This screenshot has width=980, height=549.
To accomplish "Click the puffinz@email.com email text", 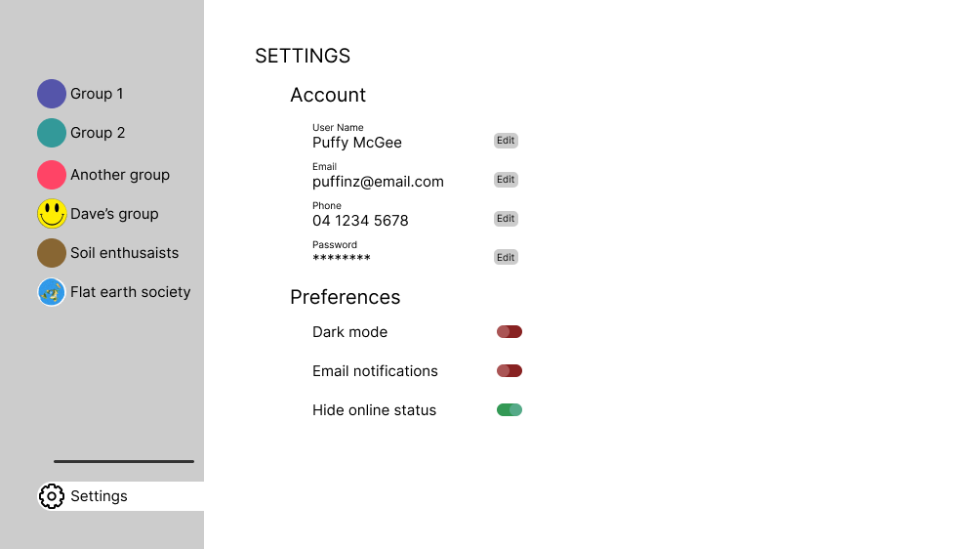I will coord(378,182).
